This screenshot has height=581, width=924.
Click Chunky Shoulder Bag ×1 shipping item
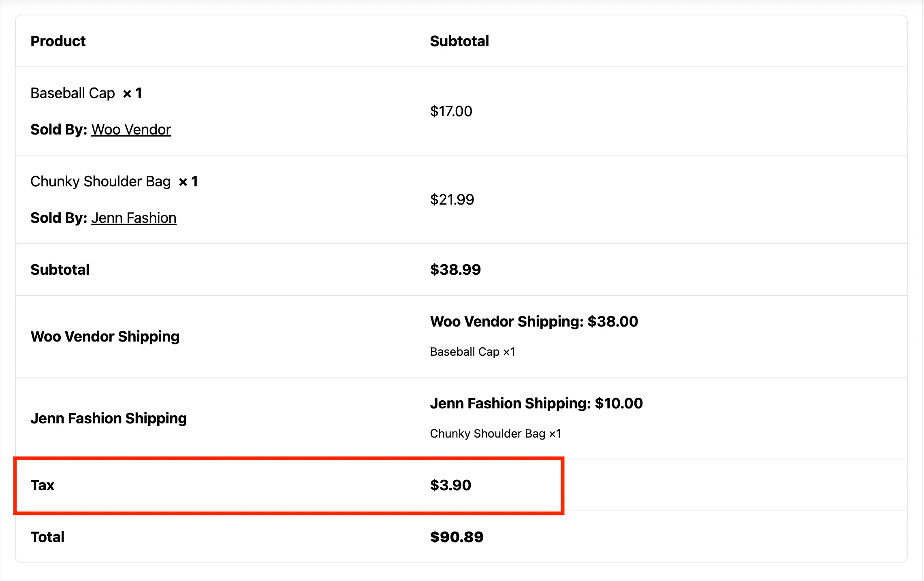pyautogui.click(x=495, y=434)
